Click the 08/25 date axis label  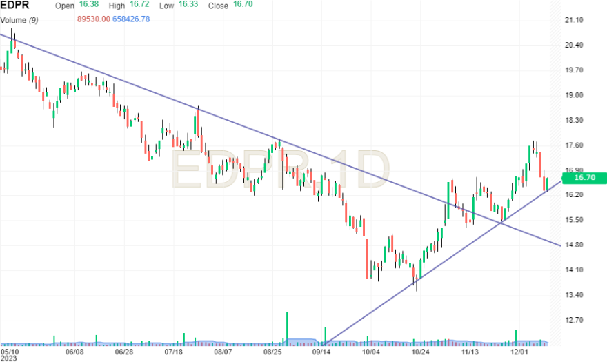click(x=272, y=352)
